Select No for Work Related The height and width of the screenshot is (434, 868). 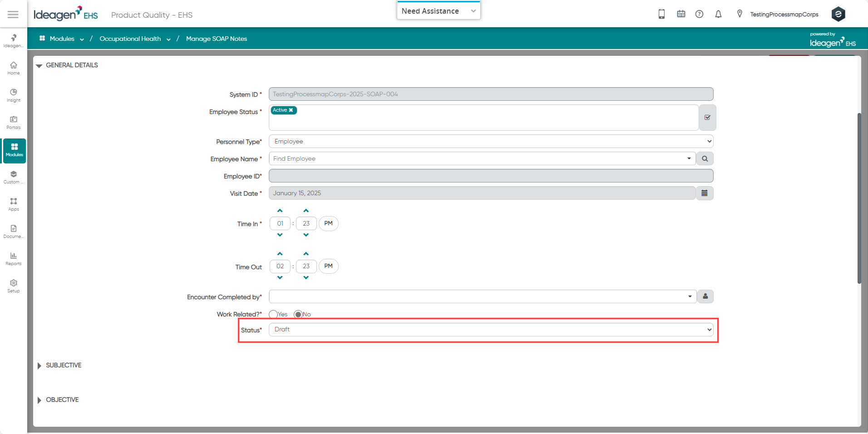click(x=298, y=314)
